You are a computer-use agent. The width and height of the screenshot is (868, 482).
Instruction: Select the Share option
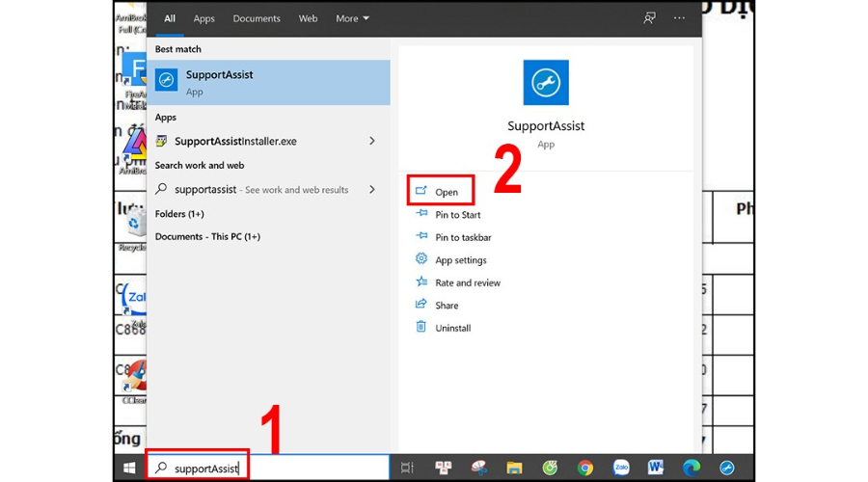point(447,306)
